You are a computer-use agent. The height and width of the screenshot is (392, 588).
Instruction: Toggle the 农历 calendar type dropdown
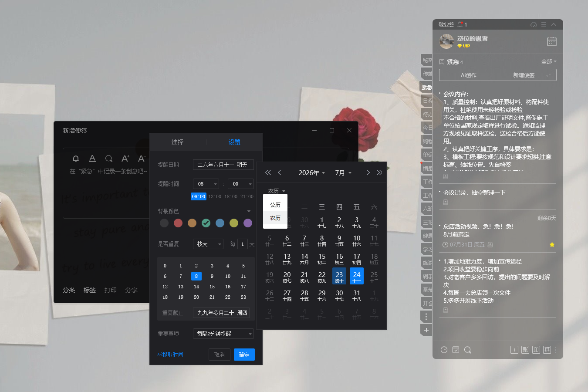(277, 191)
